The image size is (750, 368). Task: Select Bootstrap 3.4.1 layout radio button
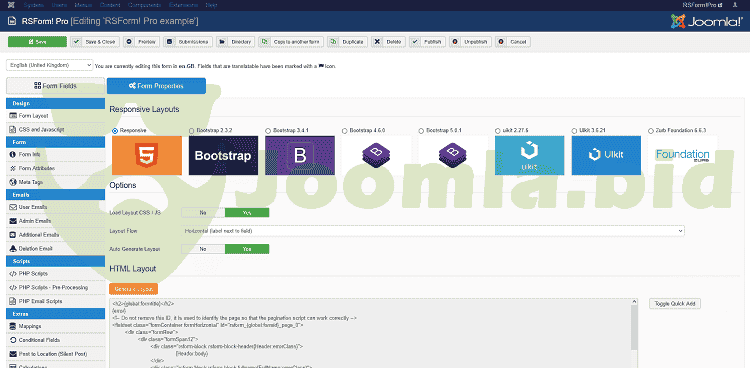point(268,130)
